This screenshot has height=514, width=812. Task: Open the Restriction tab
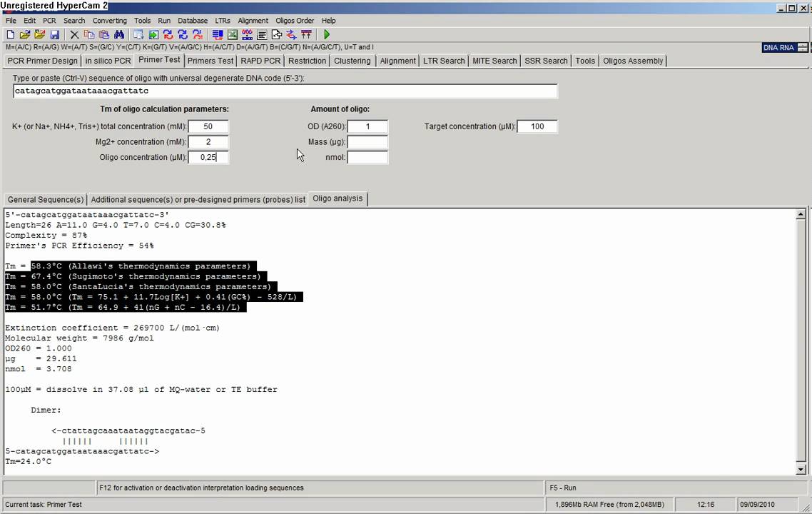(x=307, y=61)
